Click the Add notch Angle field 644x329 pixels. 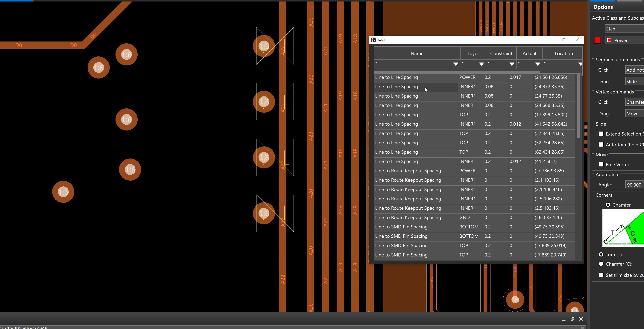634,185
